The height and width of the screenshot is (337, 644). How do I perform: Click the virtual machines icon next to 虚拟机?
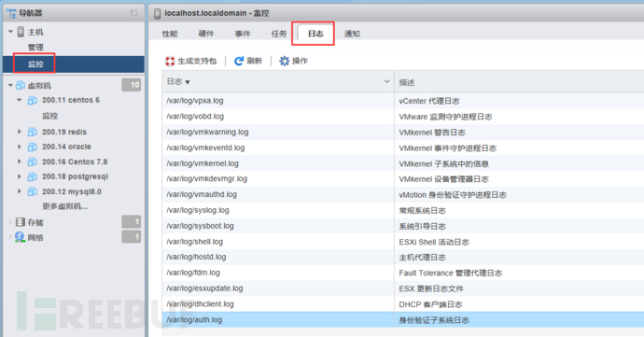pyautogui.click(x=21, y=86)
